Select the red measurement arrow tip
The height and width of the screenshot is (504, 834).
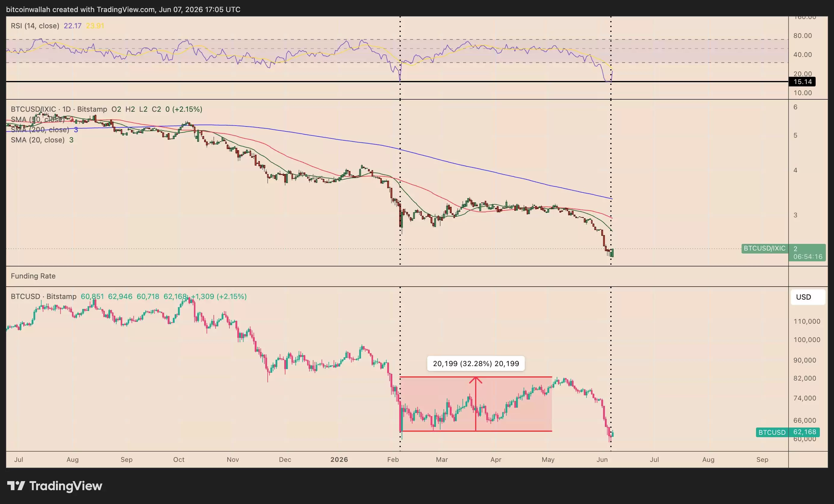pos(475,379)
